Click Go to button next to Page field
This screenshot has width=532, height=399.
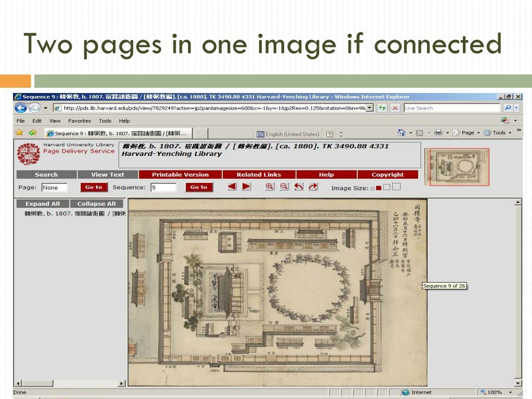click(94, 187)
